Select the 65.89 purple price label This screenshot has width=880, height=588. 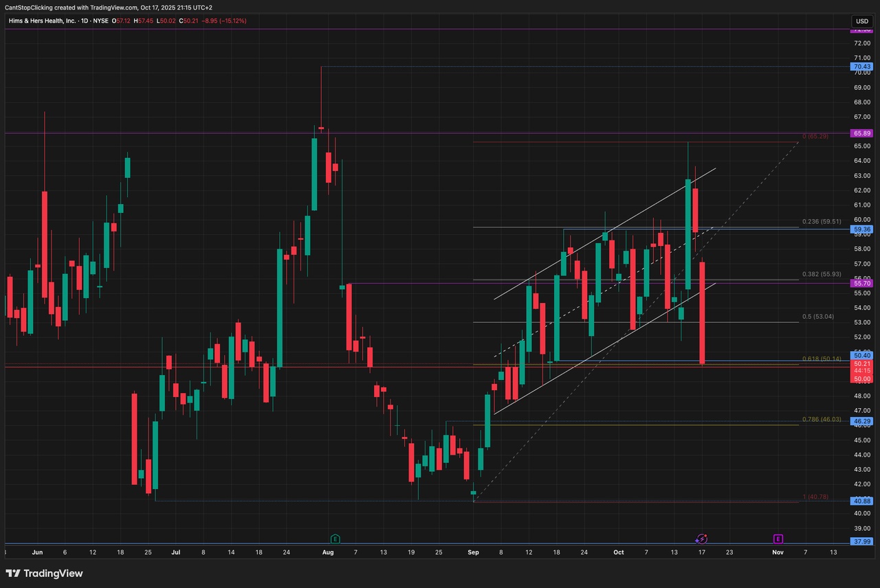[x=862, y=133]
